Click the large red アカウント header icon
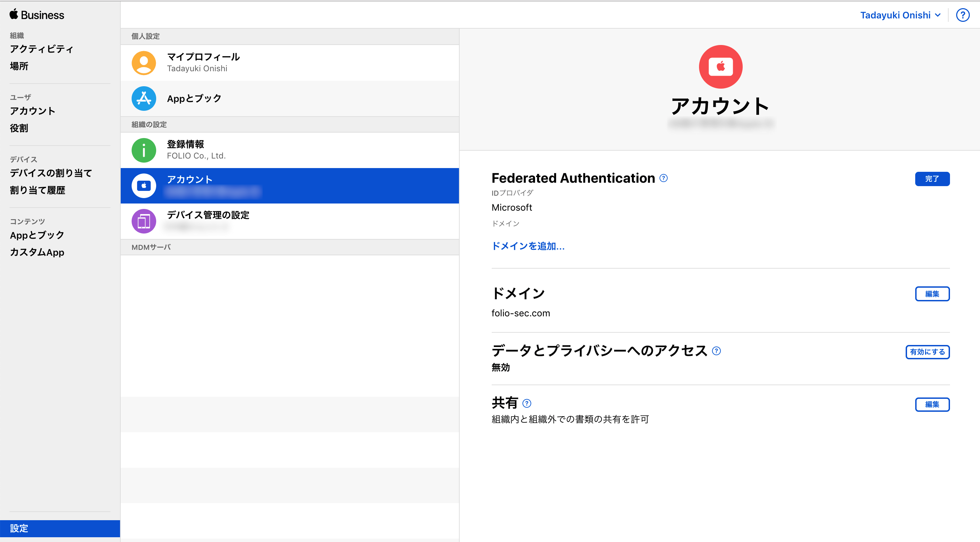Screen dimensions: 980x542 click(720, 66)
